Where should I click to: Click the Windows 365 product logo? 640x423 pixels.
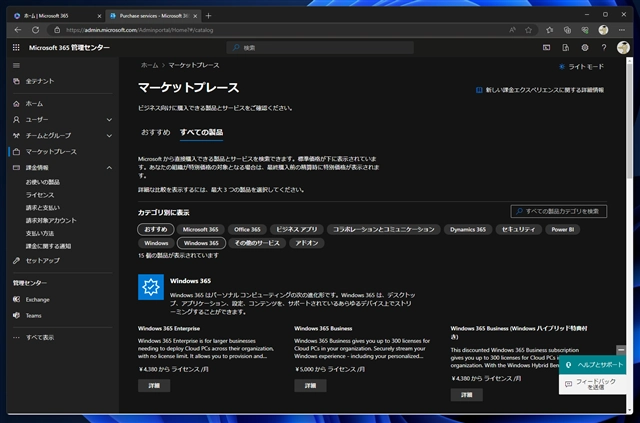151,287
